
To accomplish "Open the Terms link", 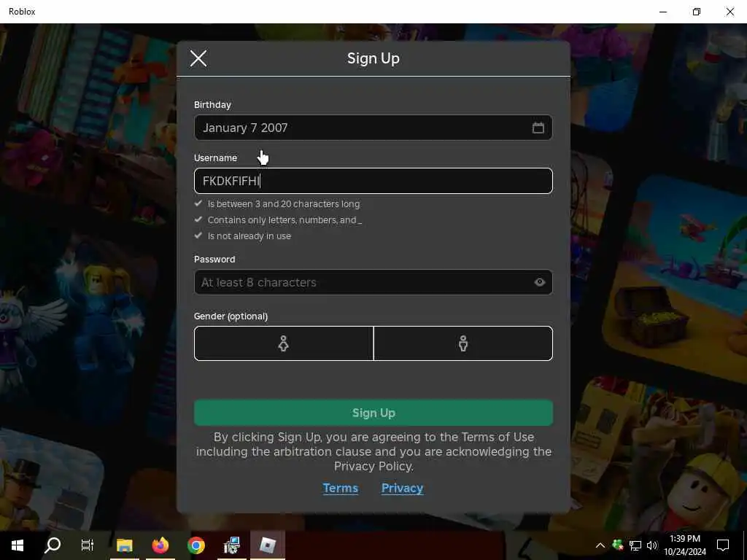I will (x=340, y=488).
